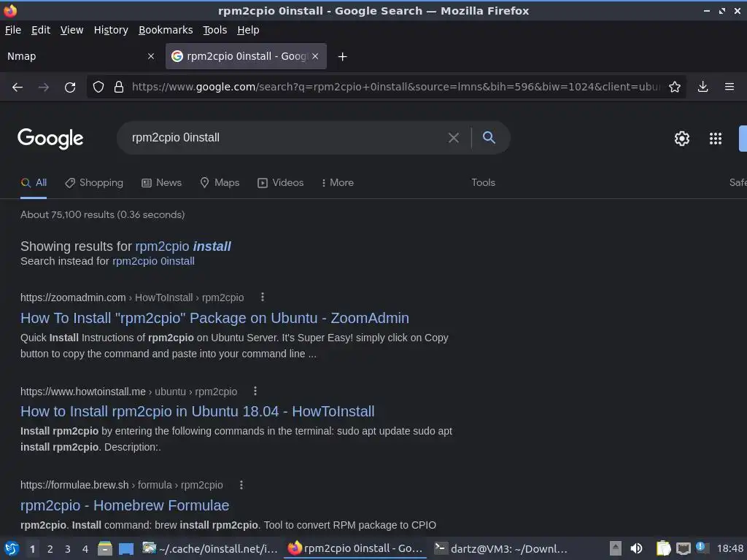Switch to workspace 1
Image resolution: width=747 pixels, height=560 pixels.
[32, 549]
